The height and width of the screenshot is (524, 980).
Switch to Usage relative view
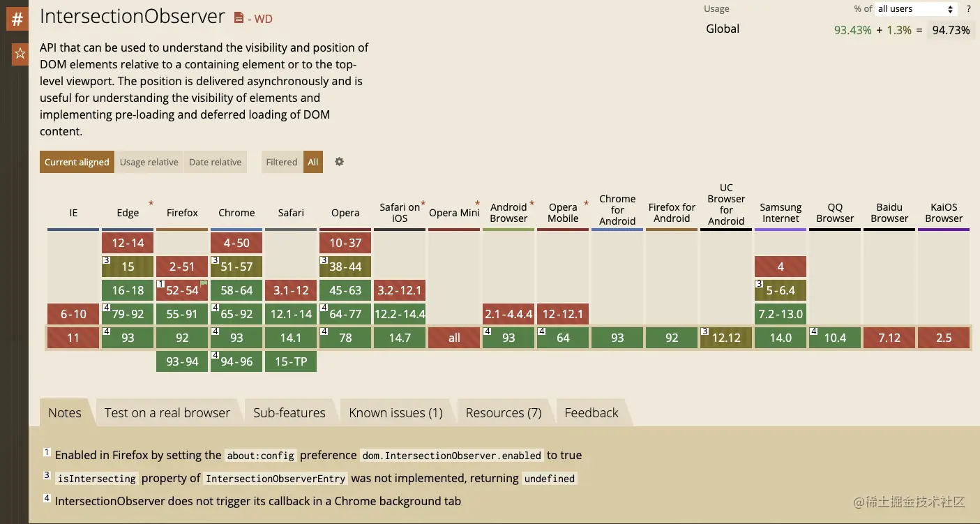[149, 162]
